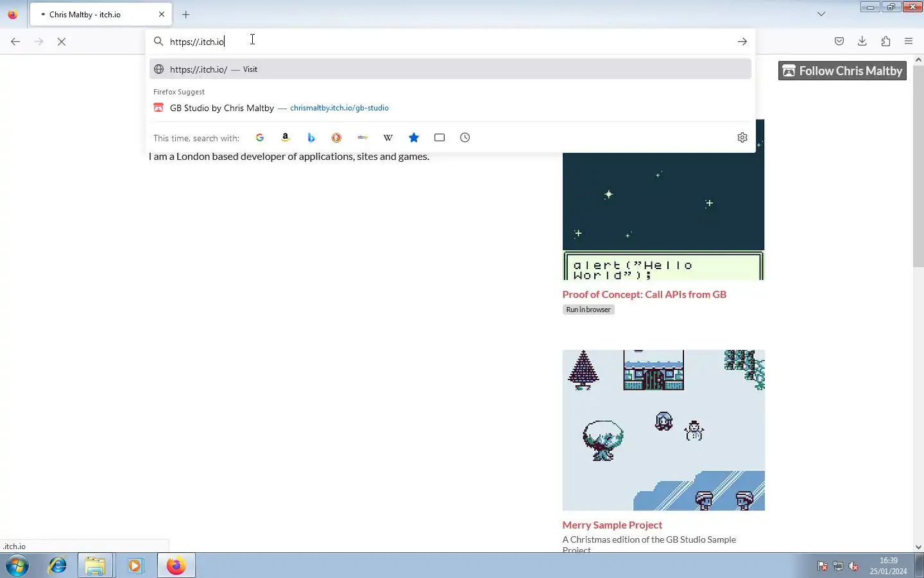Screen dimensions: 924x578
Task: Click the page scrollbar up arrow
Action: click(918, 60)
